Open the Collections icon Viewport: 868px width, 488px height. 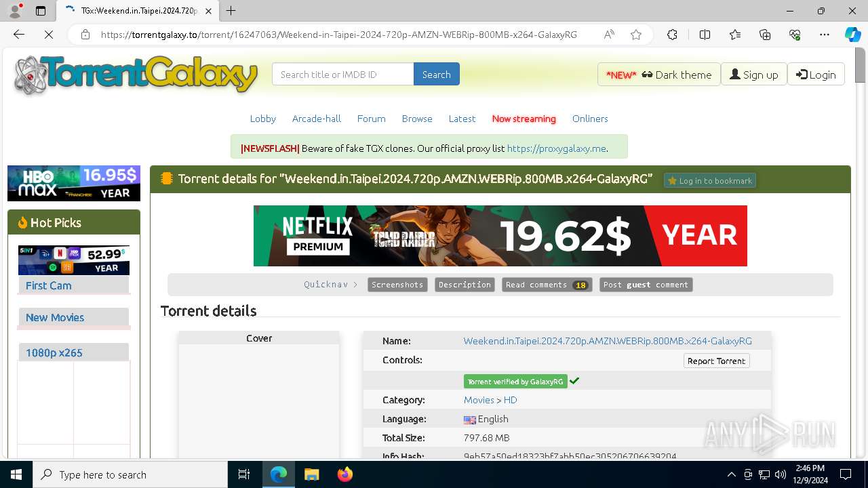pyautogui.click(x=765, y=35)
